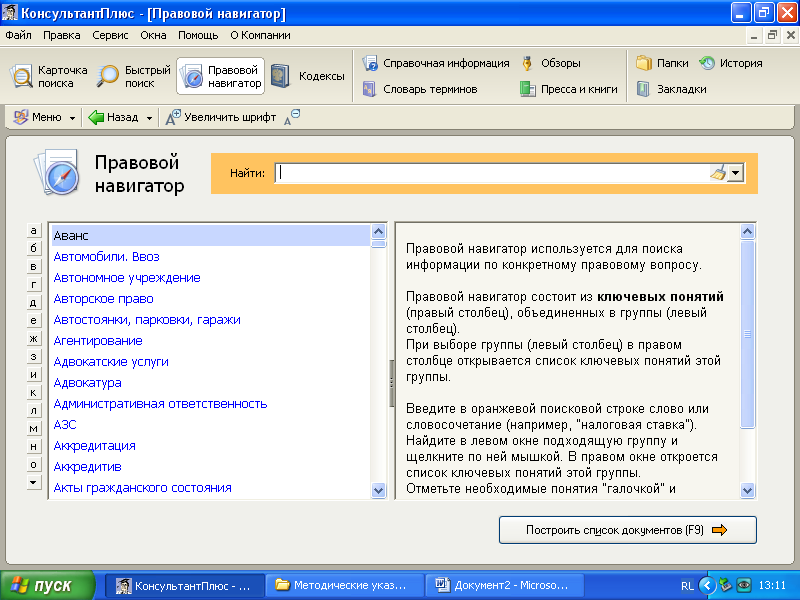The width and height of the screenshot is (800, 600).
Task: Open the Правка menu
Action: [62, 35]
